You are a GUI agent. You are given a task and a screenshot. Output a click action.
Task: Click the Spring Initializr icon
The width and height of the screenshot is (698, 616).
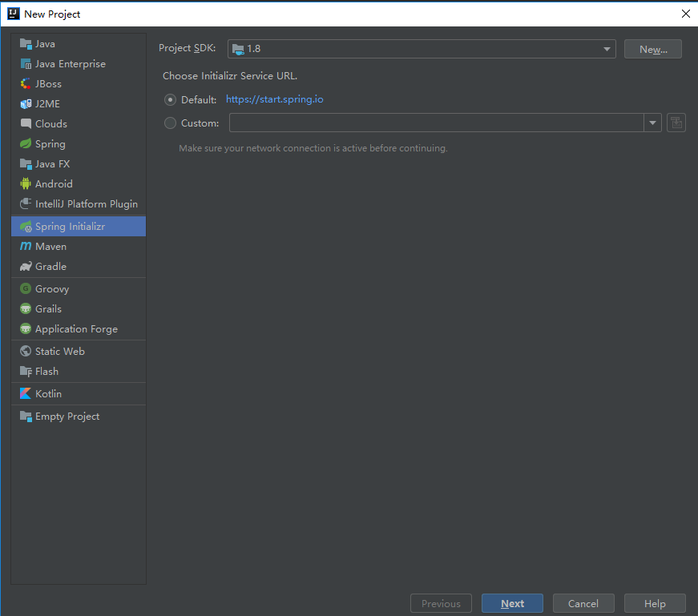coord(26,227)
